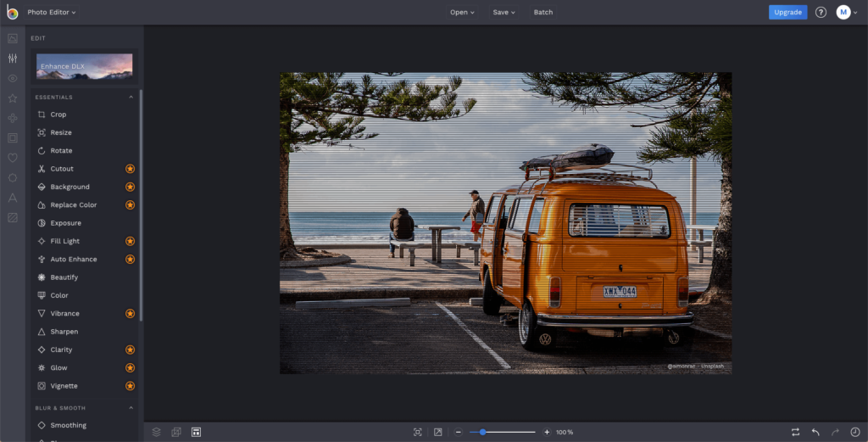Screen dimensions: 868x442
Task: Toggle the compare original swap icon
Action: tap(795, 432)
